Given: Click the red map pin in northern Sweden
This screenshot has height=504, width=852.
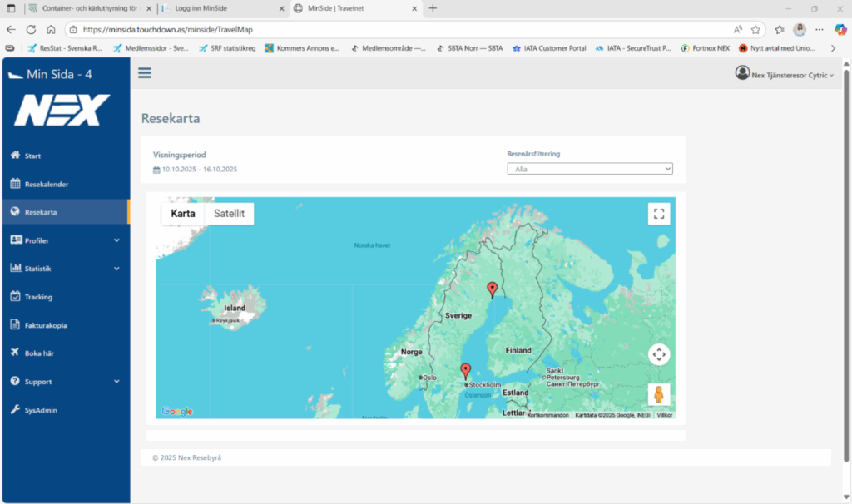Looking at the screenshot, I should tap(492, 289).
